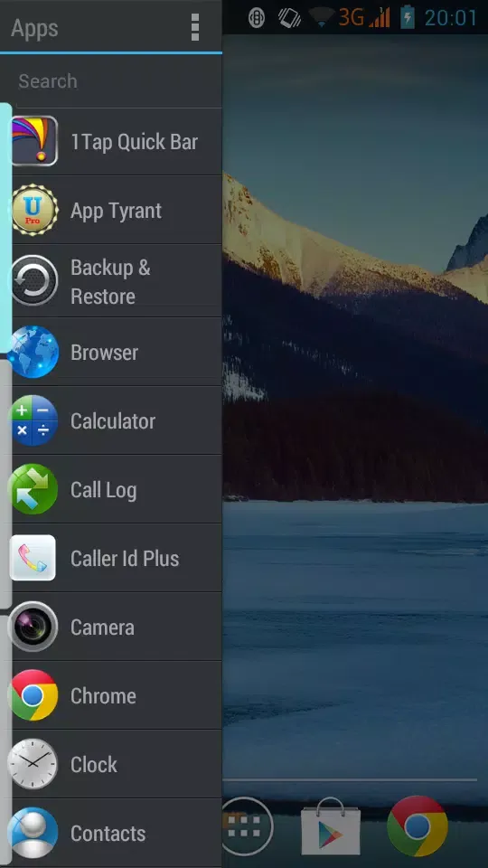Image resolution: width=488 pixels, height=868 pixels.
Task: Open the Contacts person icon
Action: point(33,833)
